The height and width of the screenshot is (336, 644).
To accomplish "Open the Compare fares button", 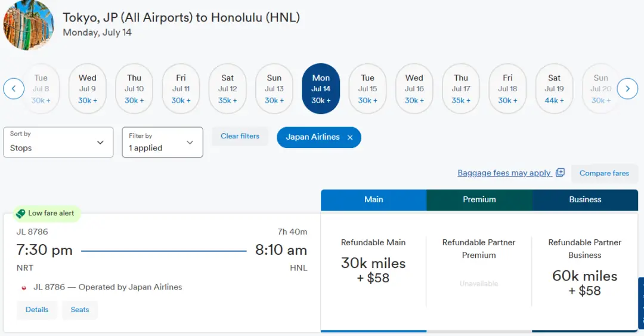I will 604,173.
